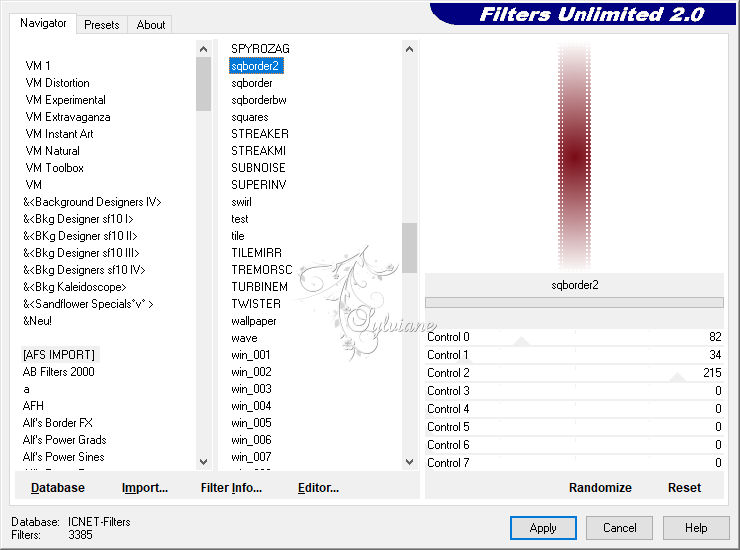
Task: Click down arrow of filter list scrollbar
Action: pyautogui.click(x=410, y=462)
